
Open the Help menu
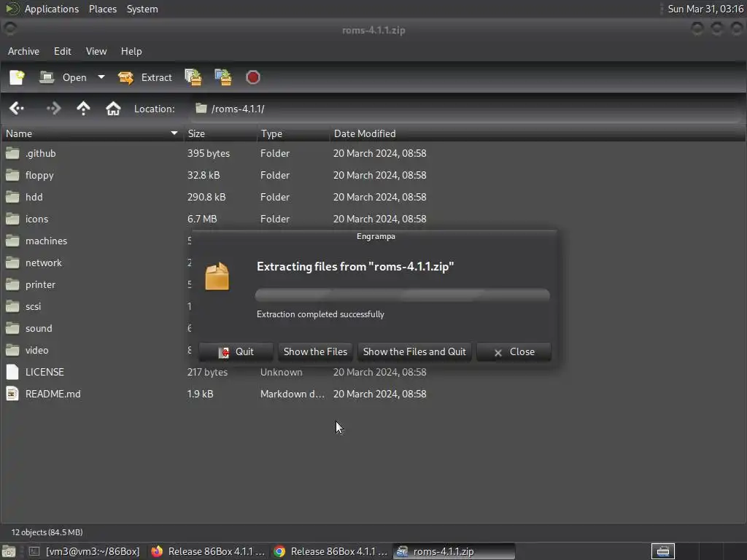(x=131, y=51)
